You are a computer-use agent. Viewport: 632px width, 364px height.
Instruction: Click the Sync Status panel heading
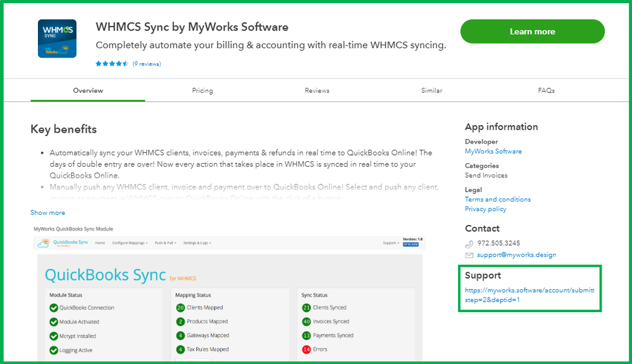point(314,295)
